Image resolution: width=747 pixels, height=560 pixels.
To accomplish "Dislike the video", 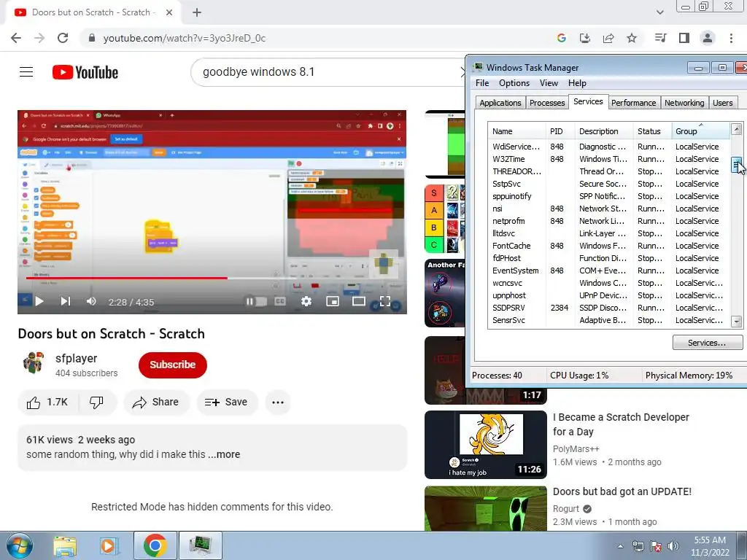I will pyautogui.click(x=97, y=402).
